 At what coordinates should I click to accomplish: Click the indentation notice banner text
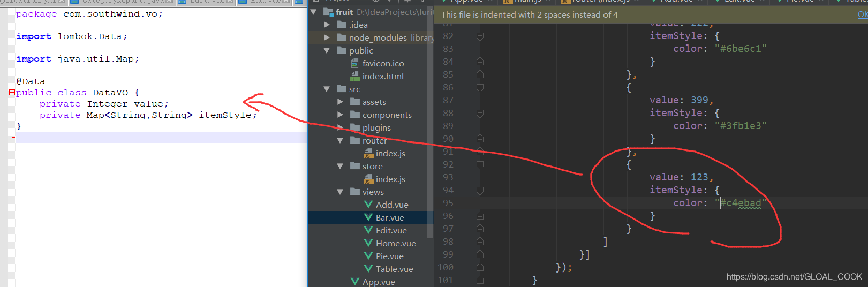pos(530,14)
